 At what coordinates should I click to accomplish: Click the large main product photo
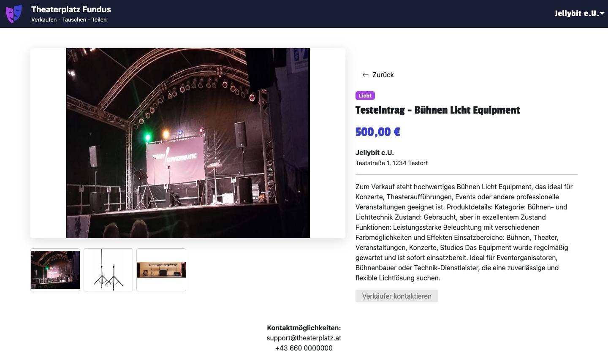(x=188, y=143)
